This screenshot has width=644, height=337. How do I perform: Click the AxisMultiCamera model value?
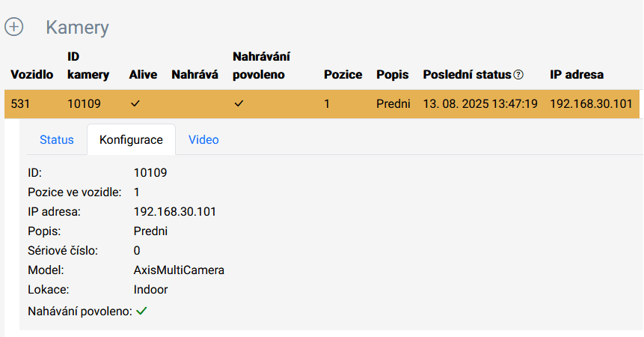[x=179, y=270]
